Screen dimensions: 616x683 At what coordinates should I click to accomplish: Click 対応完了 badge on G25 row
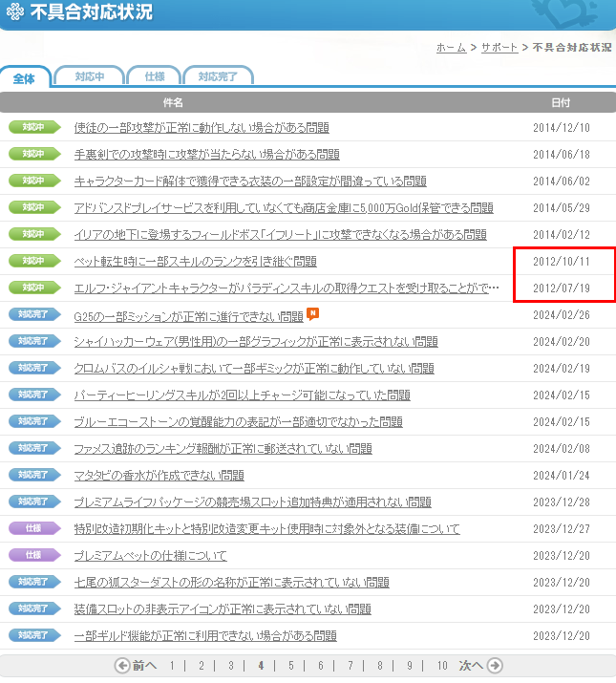click(x=34, y=314)
